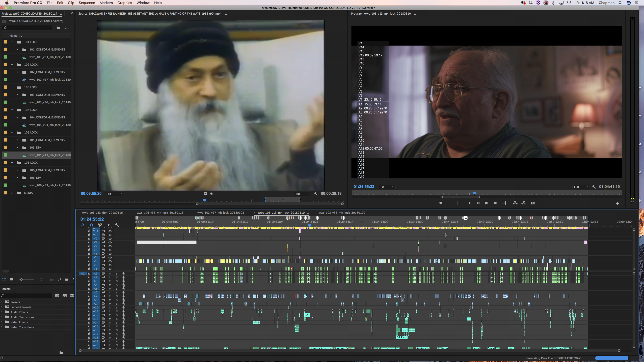The width and height of the screenshot is (644, 362).
Task: Add a marker from timeline header
Action: 109,225
